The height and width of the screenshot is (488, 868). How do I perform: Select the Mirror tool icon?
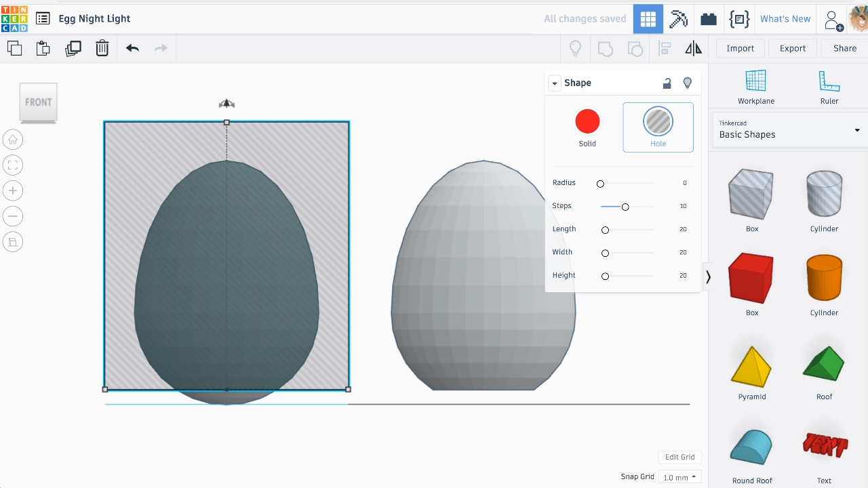[x=693, y=48]
